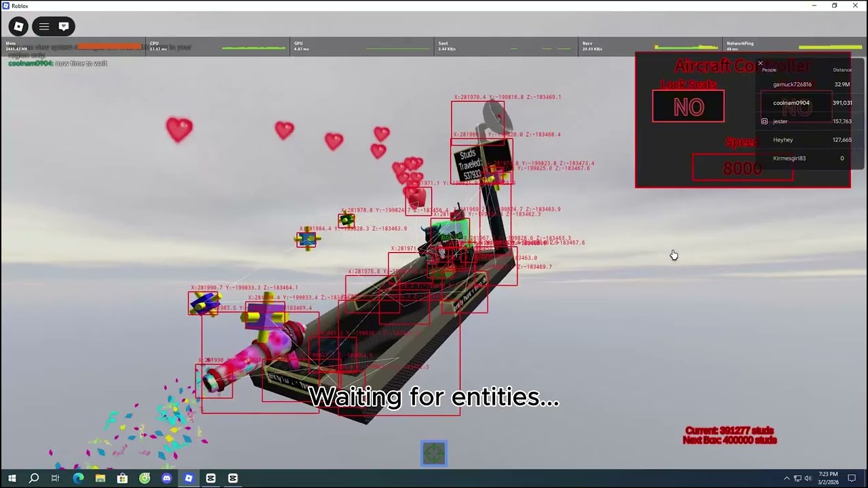Click the Current 391277 studs readout
868x488 pixels.
(729, 430)
